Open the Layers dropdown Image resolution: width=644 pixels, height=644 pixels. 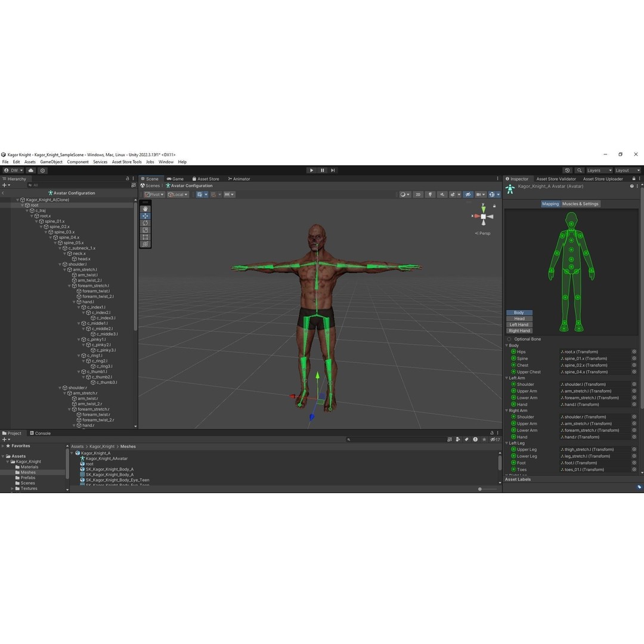coord(599,171)
